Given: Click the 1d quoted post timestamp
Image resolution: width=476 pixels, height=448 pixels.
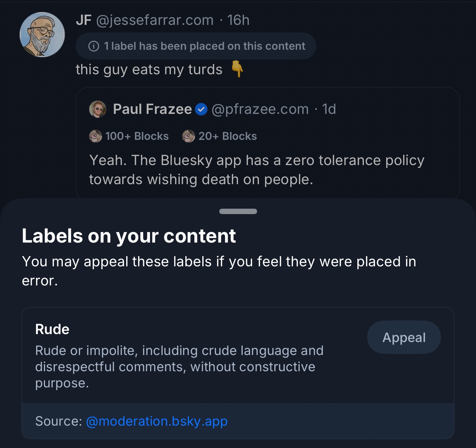Looking at the screenshot, I should pyautogui.click(x=329, y=109).
